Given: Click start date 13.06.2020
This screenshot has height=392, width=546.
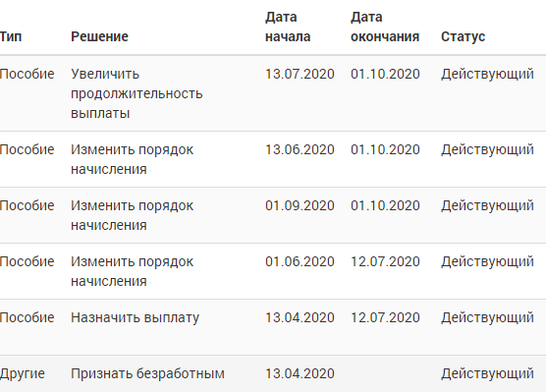Looking at the screenshot, I should point(300,150).
